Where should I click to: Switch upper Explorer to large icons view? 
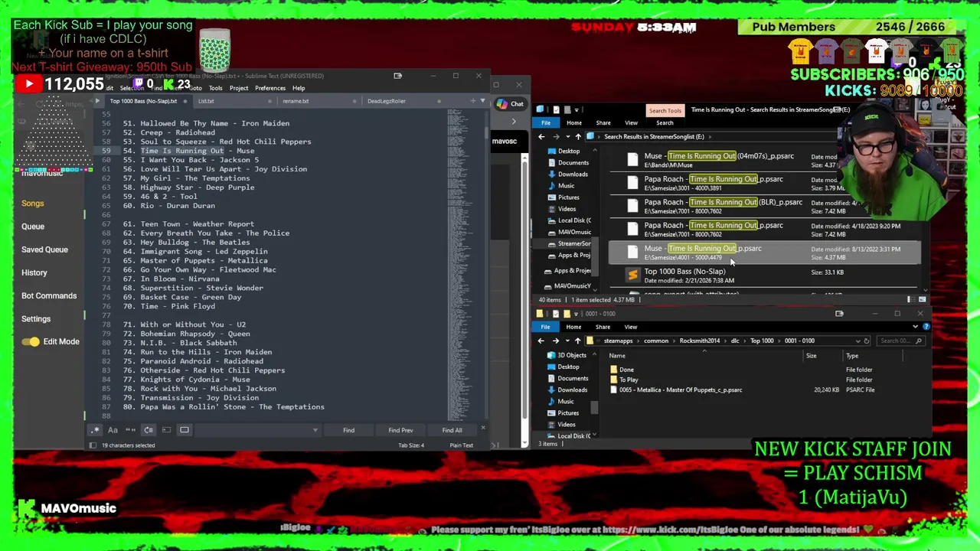[922, 300]
